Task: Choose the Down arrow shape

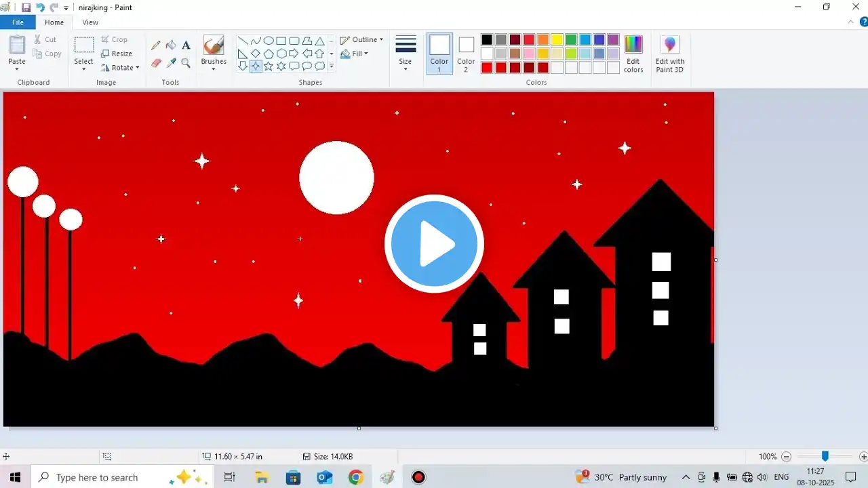Action: tap(243, 66)
